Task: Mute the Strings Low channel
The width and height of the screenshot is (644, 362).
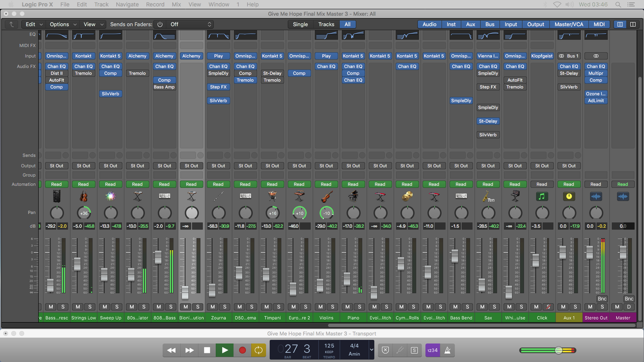Action: [77, 307]
